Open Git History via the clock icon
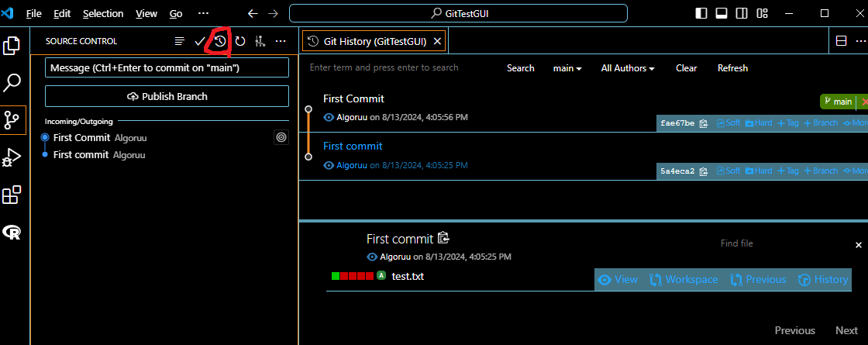This screenshot has height=345, width=868. 220,41
